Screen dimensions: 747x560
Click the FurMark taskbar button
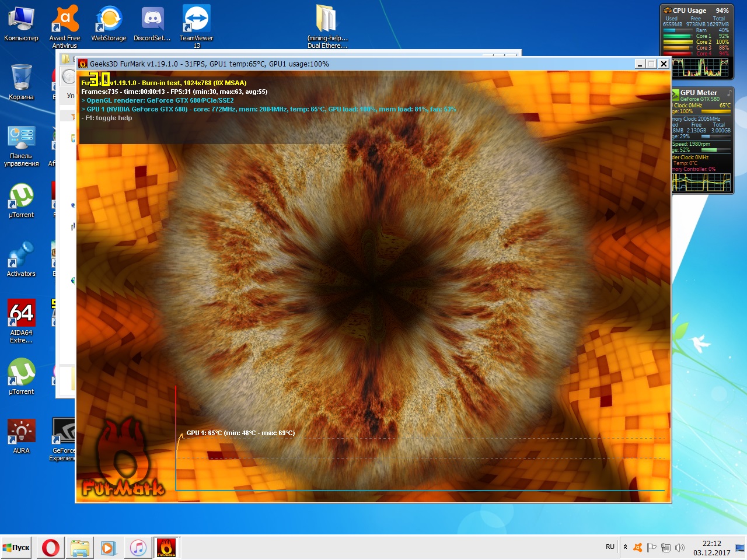coord(166,548)
